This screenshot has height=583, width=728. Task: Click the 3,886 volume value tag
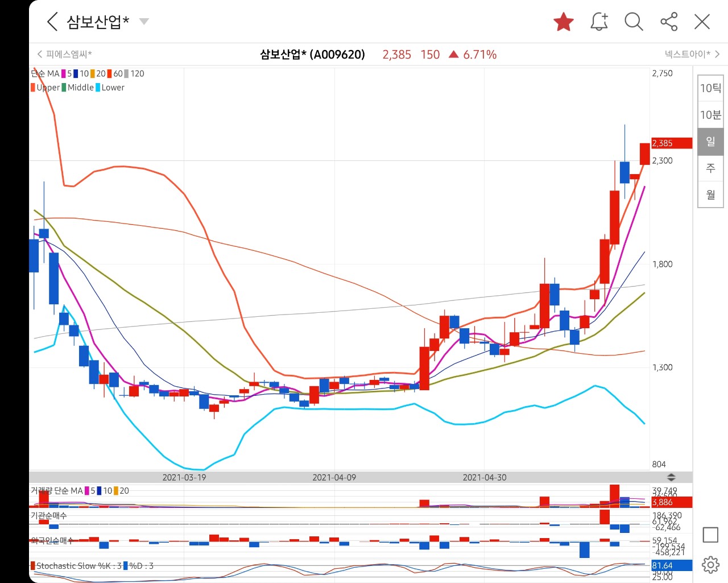pos(672,502)
